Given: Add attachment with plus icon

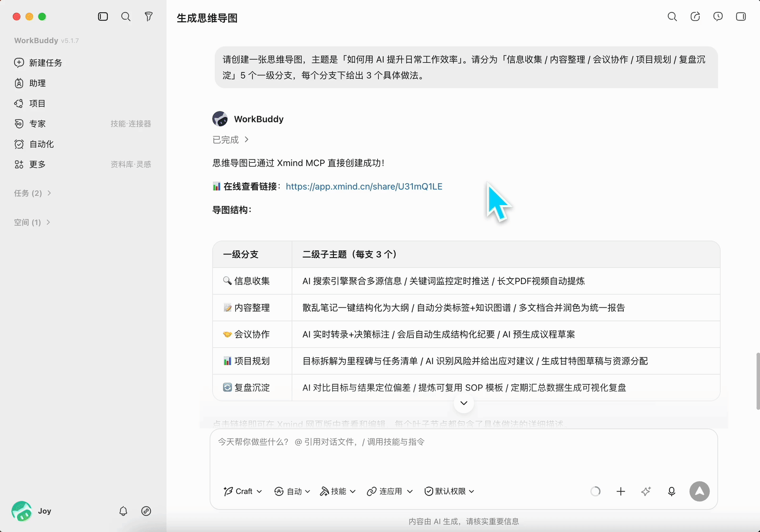Looking at the screenshot, I should (x=621, y=492).
